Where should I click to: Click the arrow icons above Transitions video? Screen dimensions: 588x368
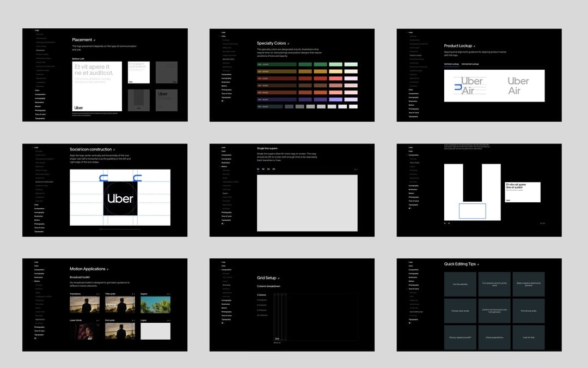(98, 294)
